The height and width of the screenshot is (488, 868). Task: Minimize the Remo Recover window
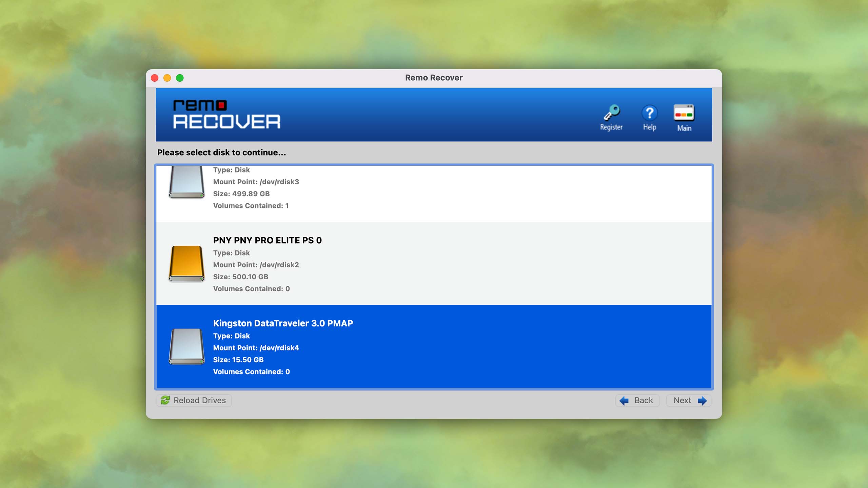click(x=167, y=78)
